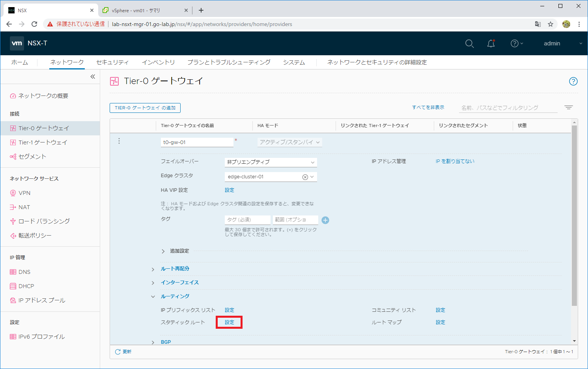This screenshot has width=588, height=369.
Task: Switch to the セキュリティ tab
Action: click(112, 62)
